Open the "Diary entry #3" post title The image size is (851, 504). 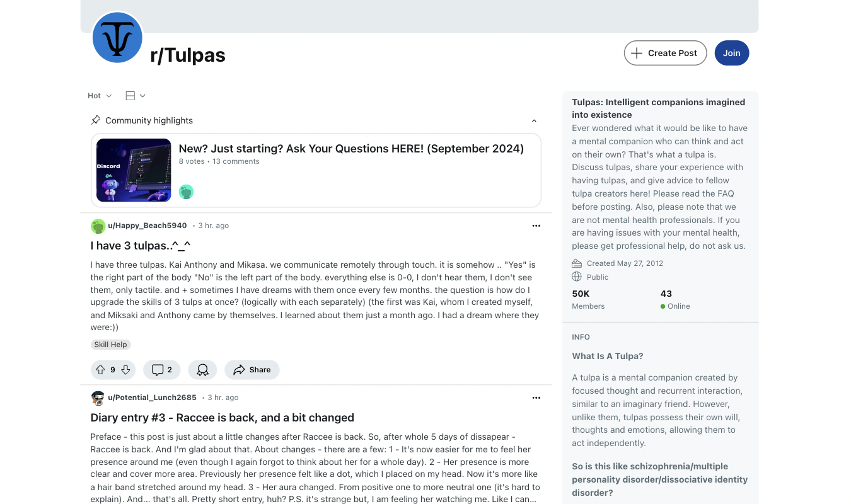point(222,418)
